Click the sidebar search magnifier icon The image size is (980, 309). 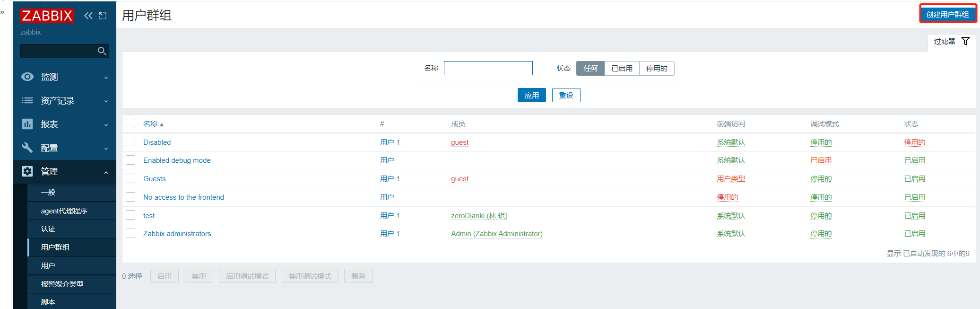[102, 51]
